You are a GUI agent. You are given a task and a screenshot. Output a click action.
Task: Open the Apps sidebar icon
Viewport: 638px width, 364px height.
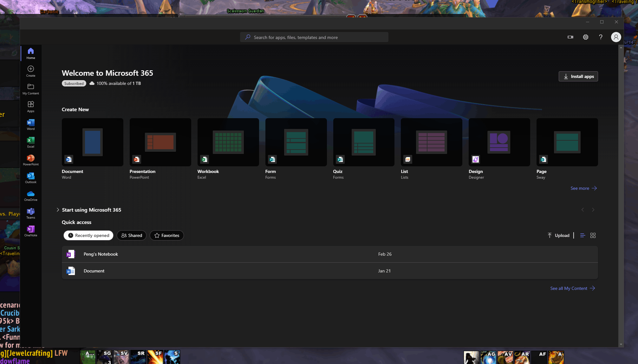(x=31, y=107)
